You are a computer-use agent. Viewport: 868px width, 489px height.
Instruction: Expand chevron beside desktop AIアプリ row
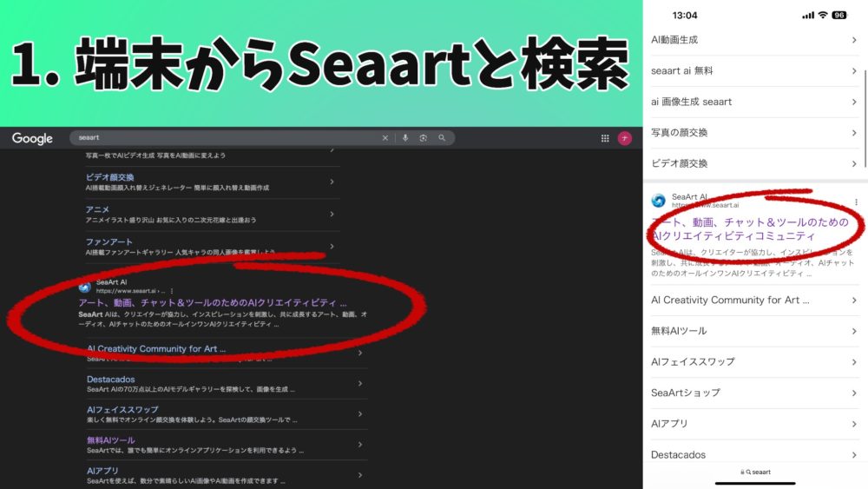(360, 474)
